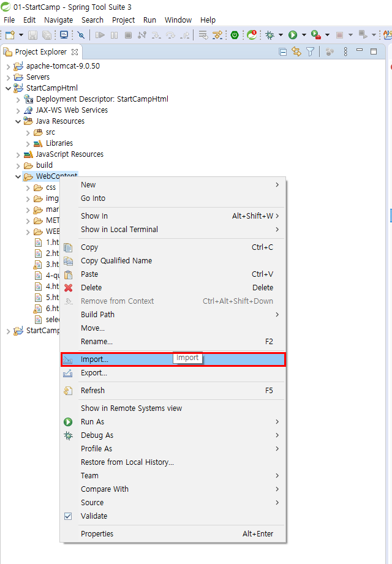Open the Debug toolbar dropdown arrow

281,35
